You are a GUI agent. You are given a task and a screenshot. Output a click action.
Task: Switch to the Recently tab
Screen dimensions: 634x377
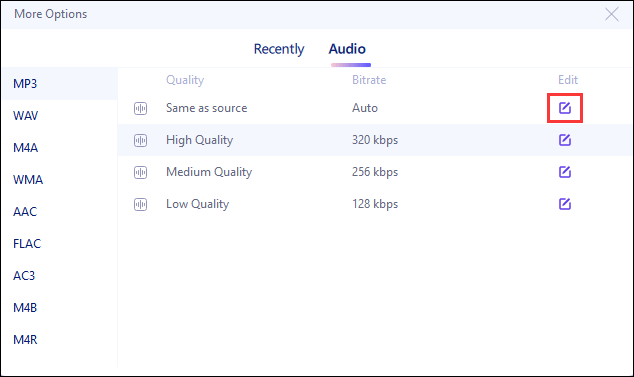click(x=279, y=49)
